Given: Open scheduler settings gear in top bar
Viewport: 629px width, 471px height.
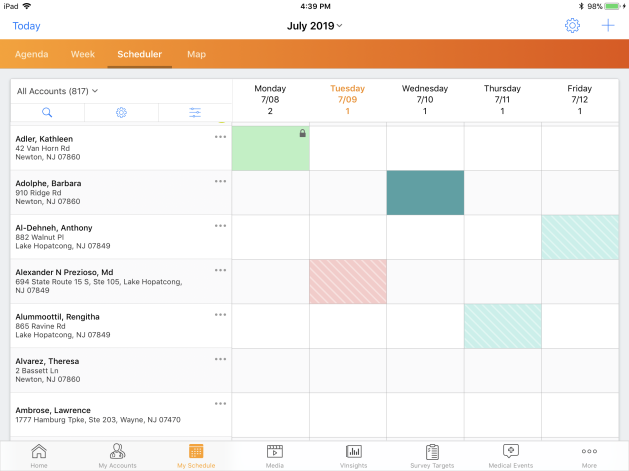Looking at the screenshot, I should click(572, 25).
